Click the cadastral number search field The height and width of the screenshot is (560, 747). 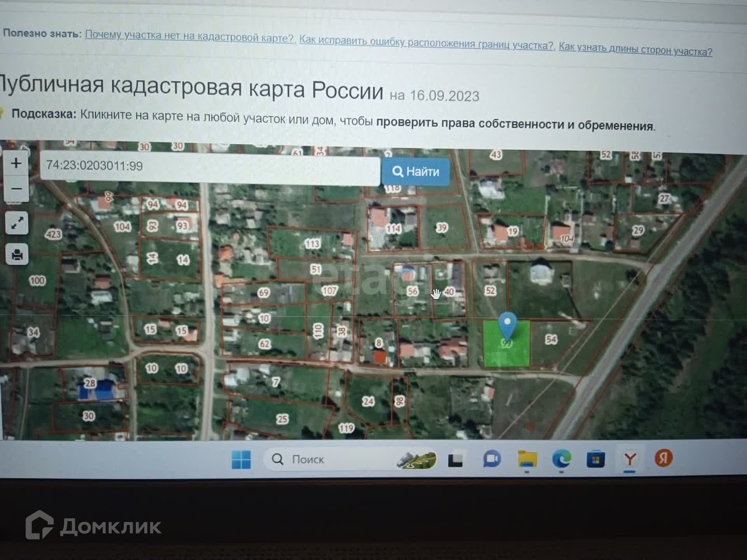[209, 166]
